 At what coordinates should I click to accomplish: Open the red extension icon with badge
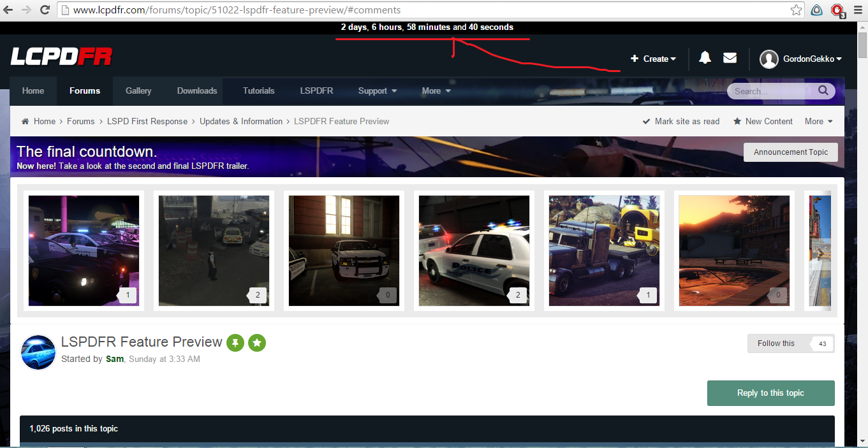838,10
